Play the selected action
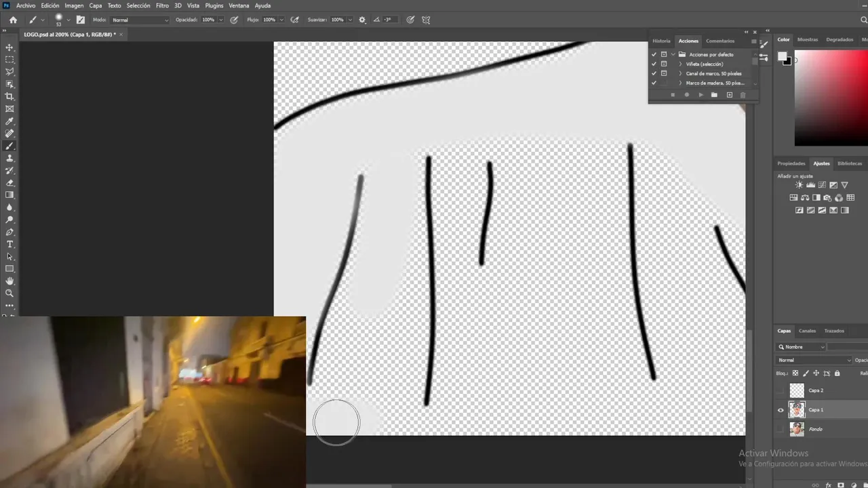This screenshot has width=868, height=488. pos(701,95)
